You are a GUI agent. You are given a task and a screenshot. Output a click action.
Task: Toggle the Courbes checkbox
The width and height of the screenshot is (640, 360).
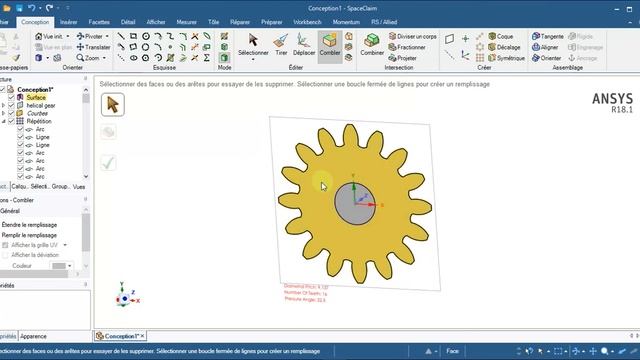(11, 113)
